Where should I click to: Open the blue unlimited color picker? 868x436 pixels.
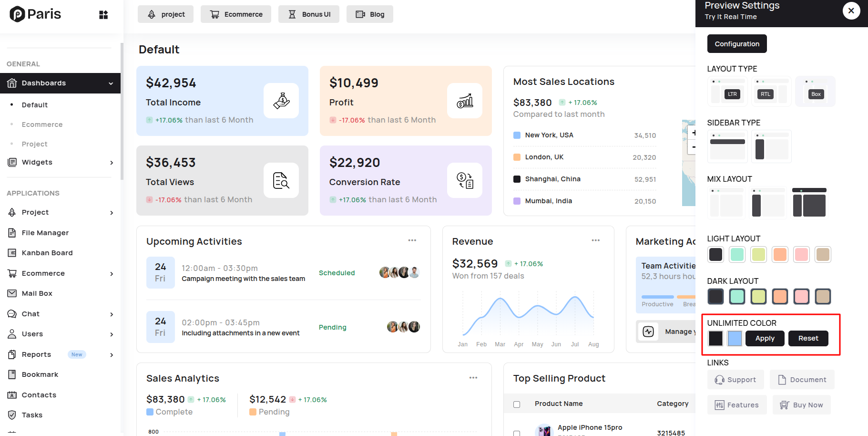[735, 338]
